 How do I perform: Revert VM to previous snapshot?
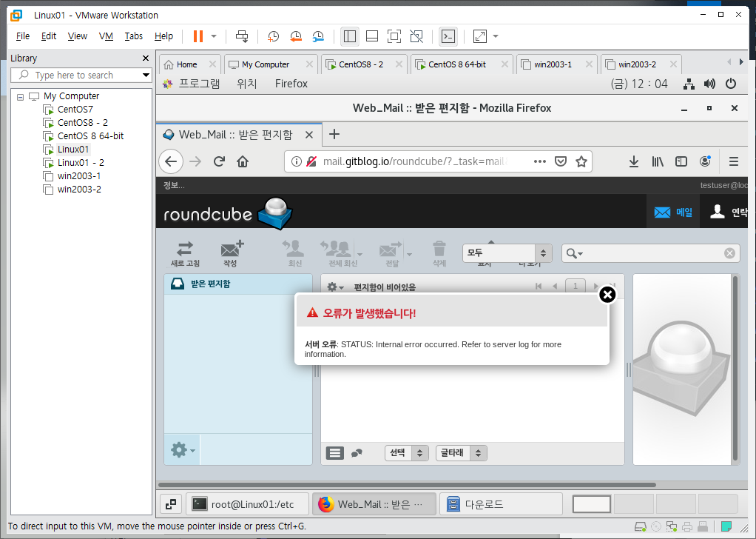[296, 36]
